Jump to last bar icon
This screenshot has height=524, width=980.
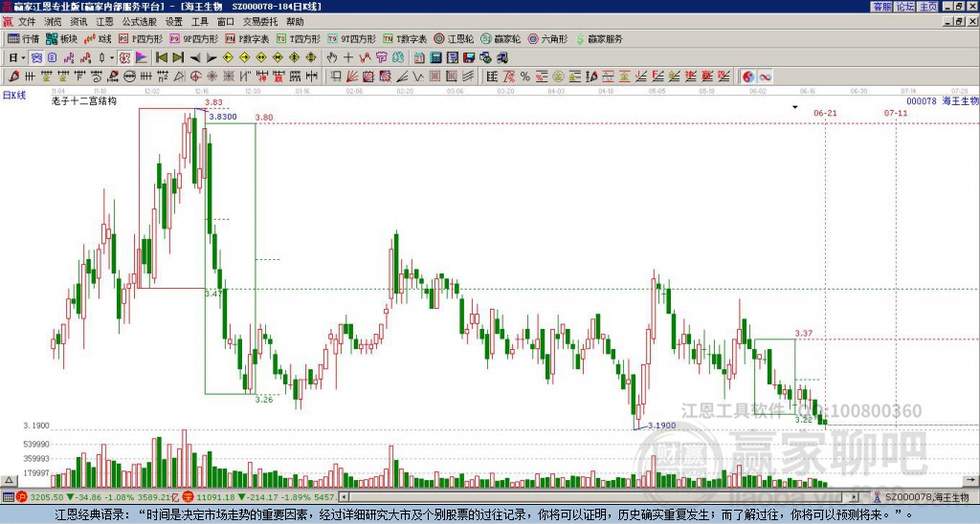tap(178, 58)
